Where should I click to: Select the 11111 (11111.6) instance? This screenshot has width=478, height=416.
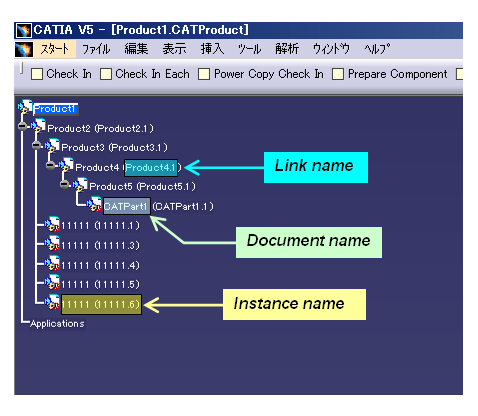coord(101,304)
